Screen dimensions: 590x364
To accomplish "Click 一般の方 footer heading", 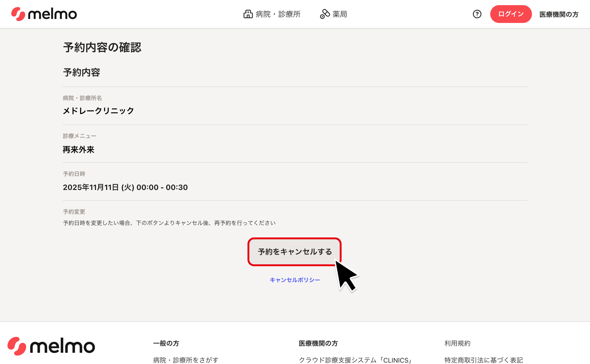I will [166, 343].
